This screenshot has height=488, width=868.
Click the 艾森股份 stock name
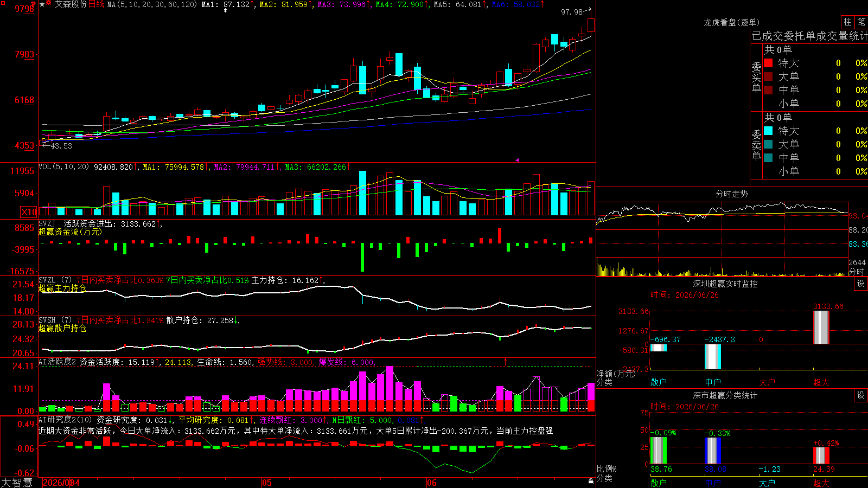(x=71, y=4)
